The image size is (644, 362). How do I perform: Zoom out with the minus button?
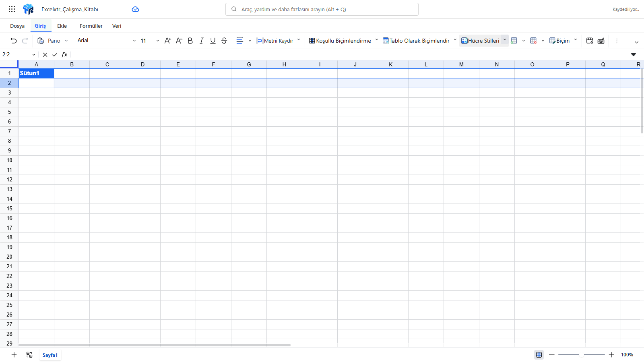(552, 355)
